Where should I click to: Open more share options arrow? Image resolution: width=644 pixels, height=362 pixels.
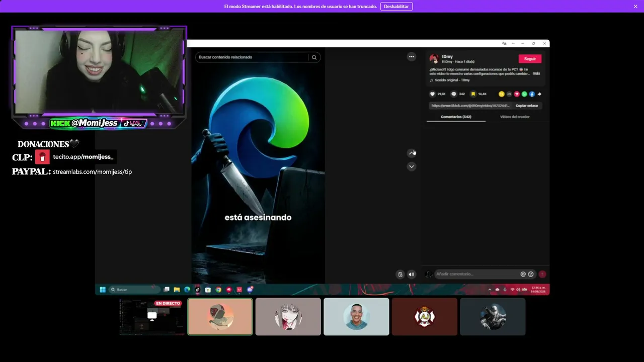point(539,94)
